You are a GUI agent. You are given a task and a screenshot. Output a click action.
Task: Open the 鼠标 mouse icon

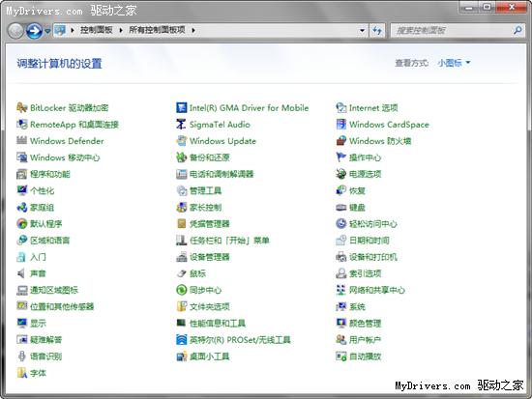(182, 273)
